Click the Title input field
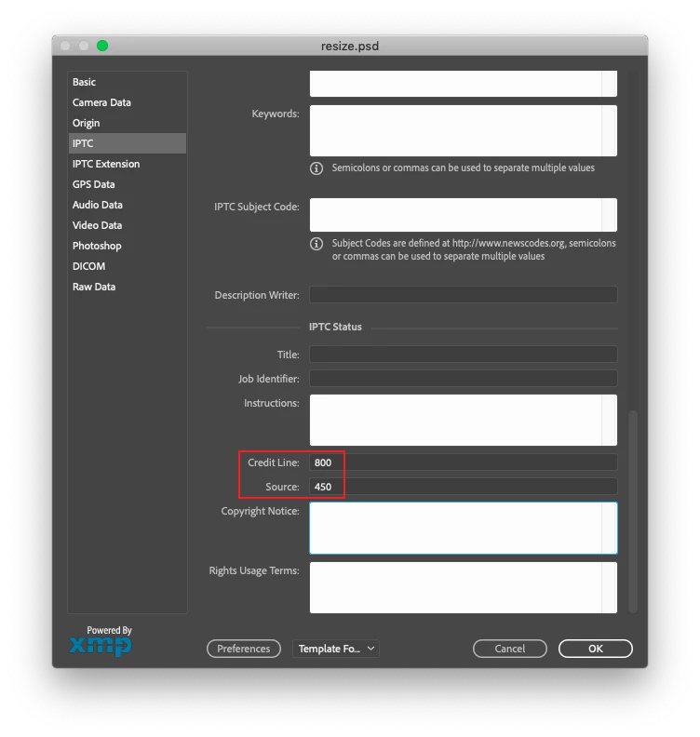This screenshot has height=737, width=700. coord(463,355)
